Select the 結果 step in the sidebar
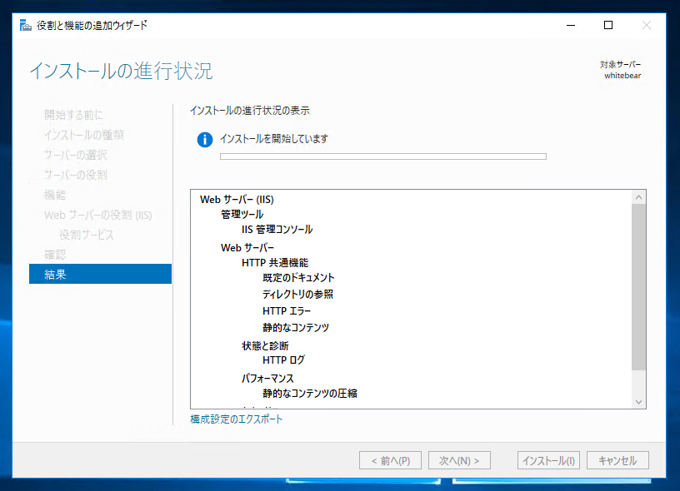Viewport: 680px width, 491px height. [x=100, y=274]
